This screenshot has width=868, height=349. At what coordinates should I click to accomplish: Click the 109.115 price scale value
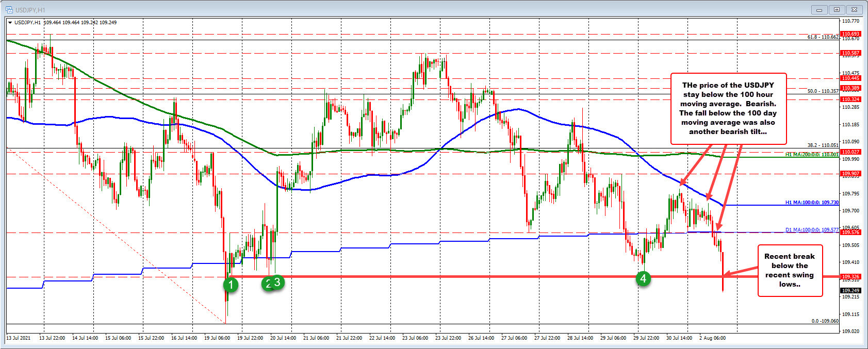tap(850, 314)
